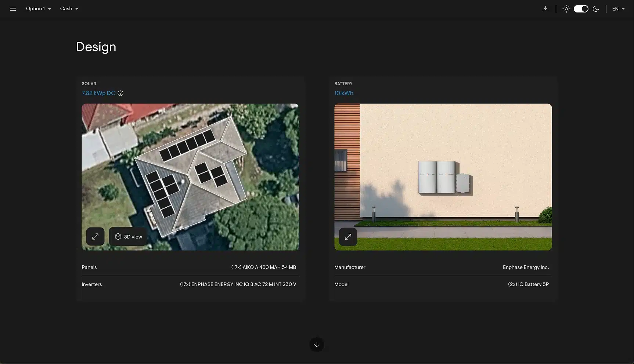Click the 10 kWh battery capacity value
634x364 pixels.
click(x=344, y=93)
